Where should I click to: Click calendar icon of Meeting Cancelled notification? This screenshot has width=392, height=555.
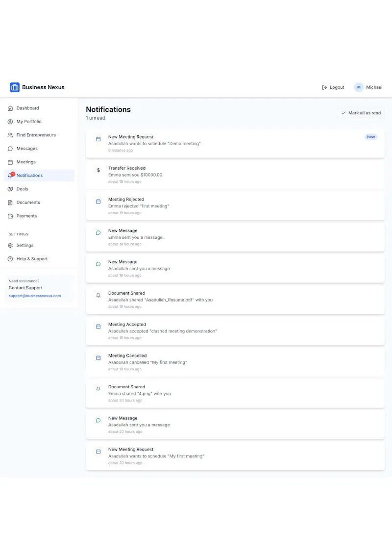pyautogui.click(x=98, y=358)
